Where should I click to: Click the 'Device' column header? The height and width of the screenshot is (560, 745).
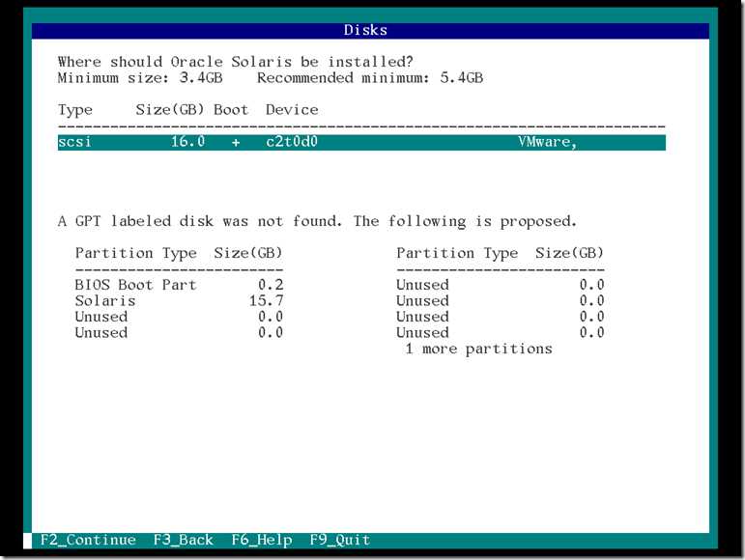[292, 110]
